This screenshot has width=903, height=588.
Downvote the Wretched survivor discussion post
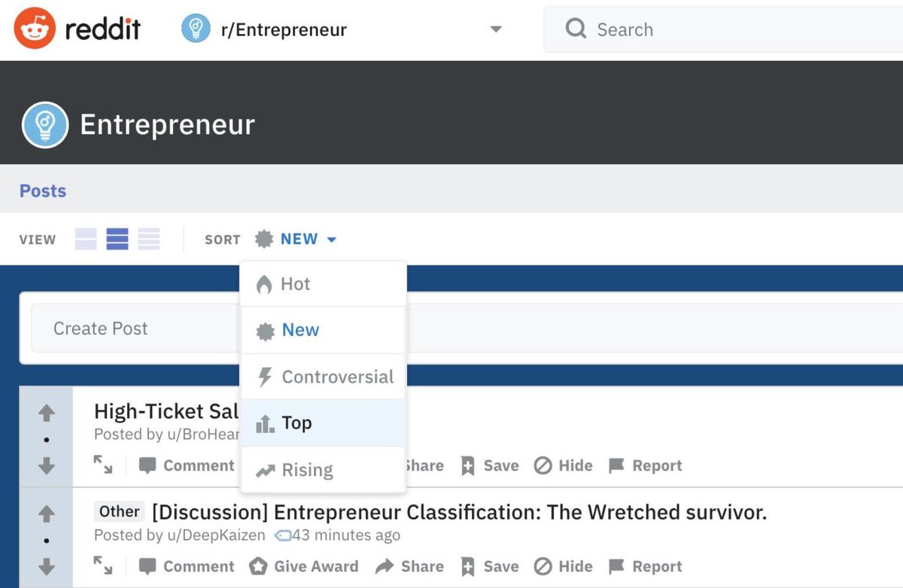(x=47, y=566)
